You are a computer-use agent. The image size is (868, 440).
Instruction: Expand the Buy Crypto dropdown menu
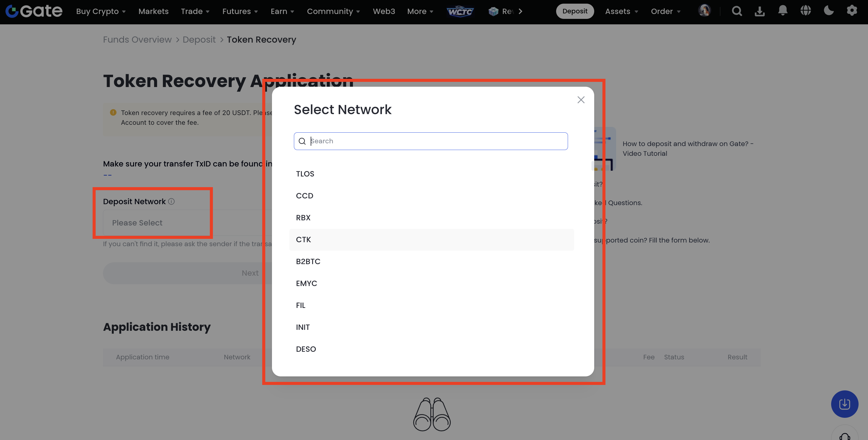(x=101, y=11)
